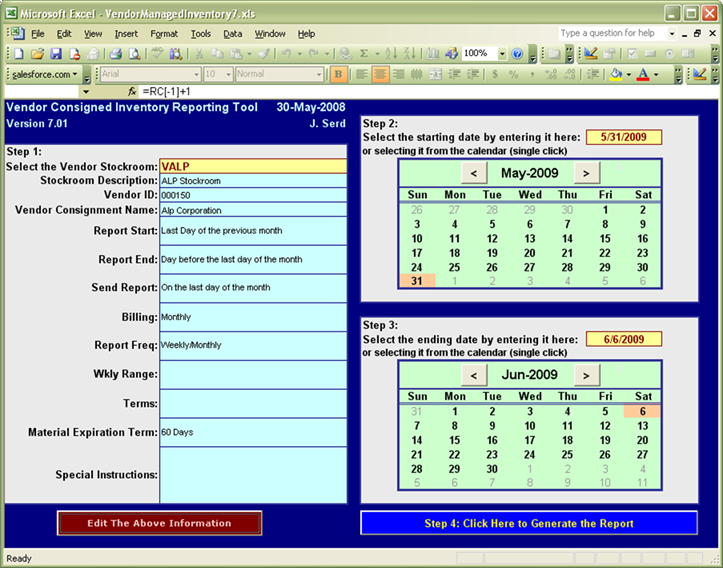Go to next month on May-2009 calendar
723x568 pixels.
click(586, 173)
